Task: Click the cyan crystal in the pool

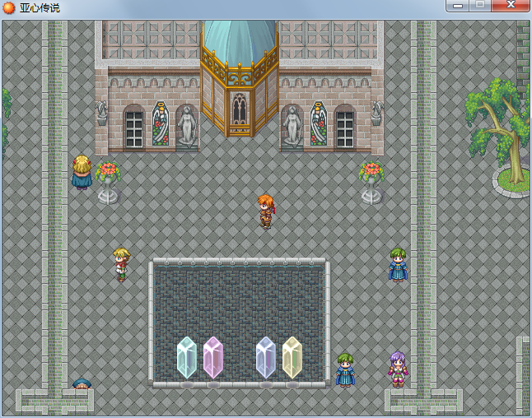Action: coord(187,357)
